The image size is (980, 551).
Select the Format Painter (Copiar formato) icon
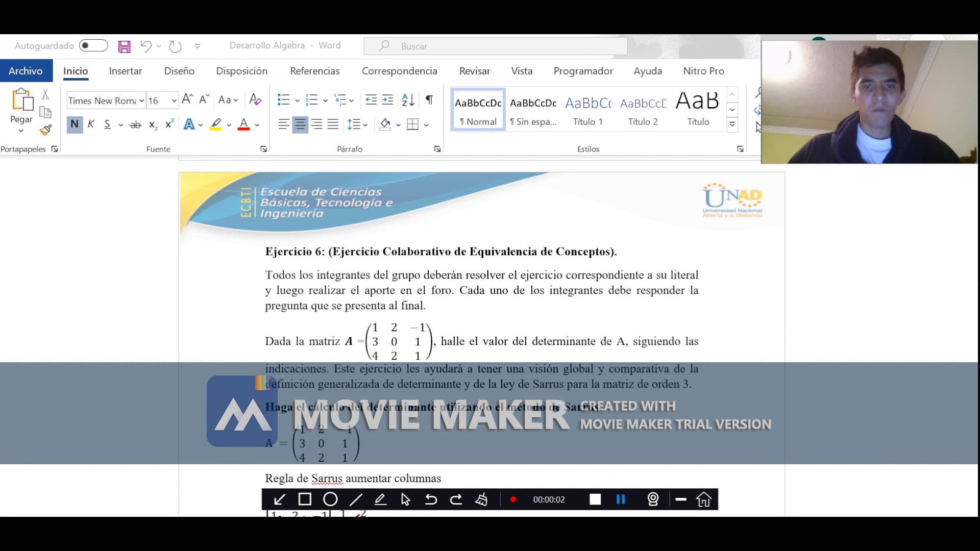pos(45,130)
